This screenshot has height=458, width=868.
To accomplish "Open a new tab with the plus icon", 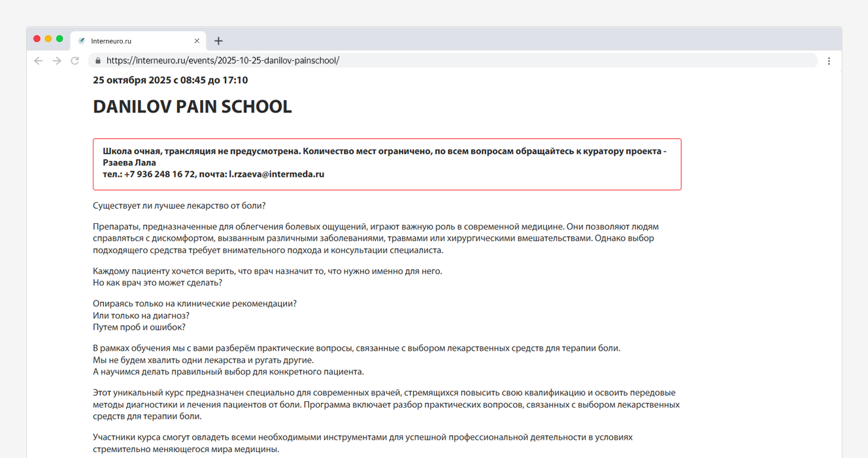I will pyautogui.click(x=218, y=40).
